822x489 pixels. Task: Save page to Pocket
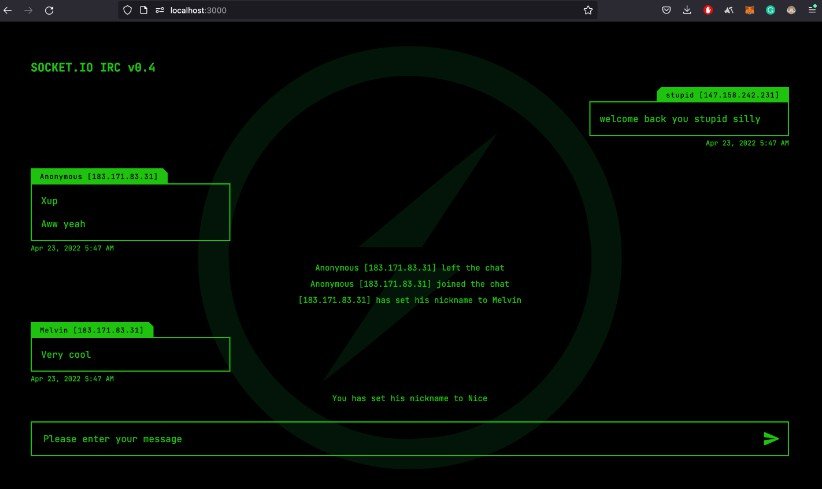point(666,10)
